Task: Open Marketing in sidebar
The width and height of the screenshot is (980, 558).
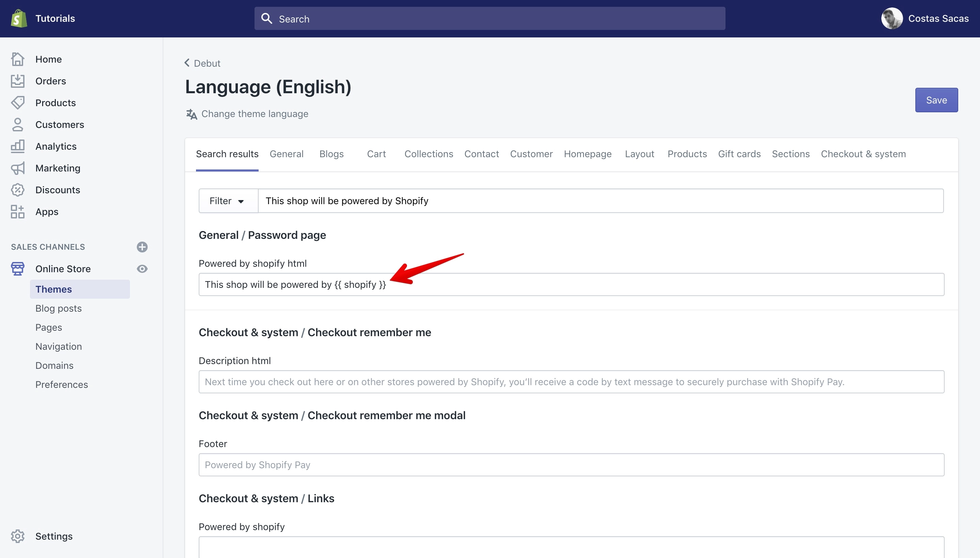Action: pyautogui.click(x=58, y=168)
